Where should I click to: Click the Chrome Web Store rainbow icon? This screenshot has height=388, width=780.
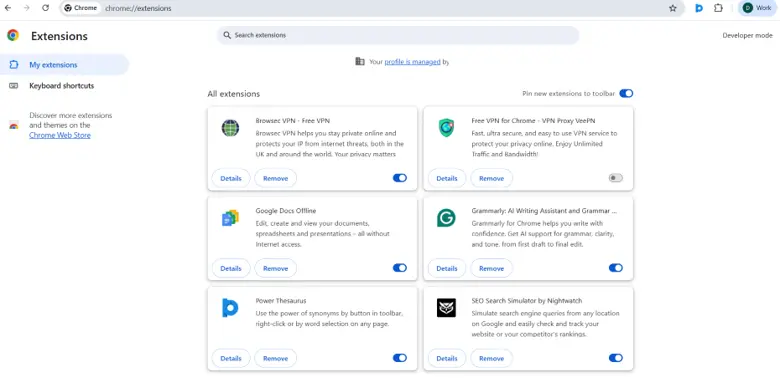pos(14,125)
